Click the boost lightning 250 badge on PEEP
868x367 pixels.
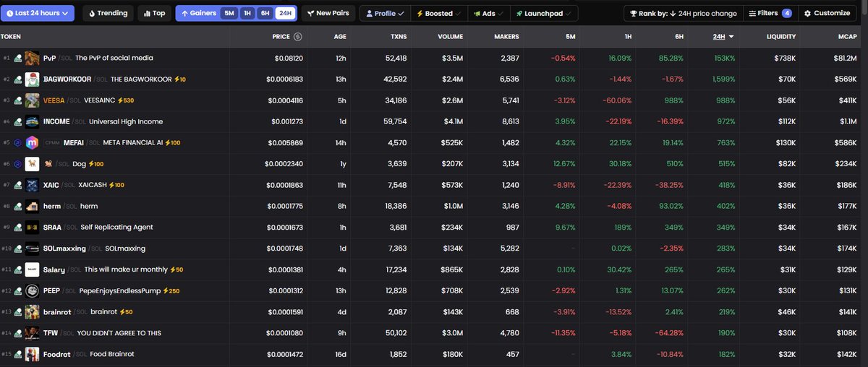[171, 290]
